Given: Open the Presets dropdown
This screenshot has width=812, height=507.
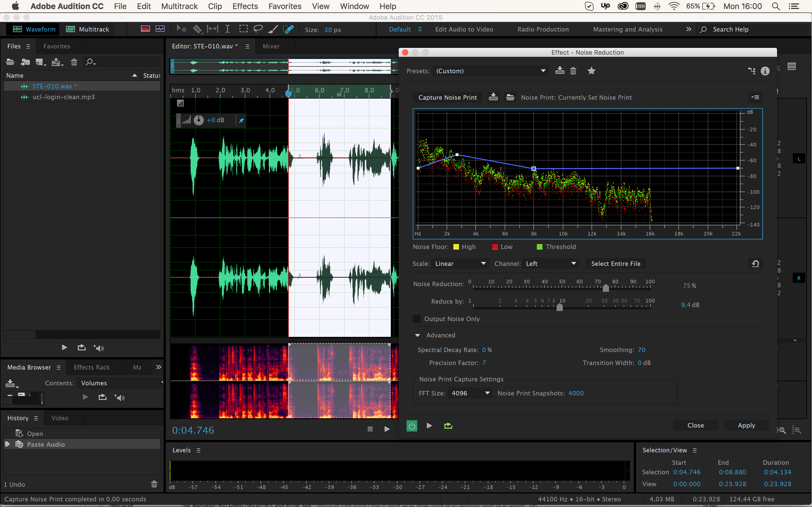Looking at the screenshot, I should 491,71.
